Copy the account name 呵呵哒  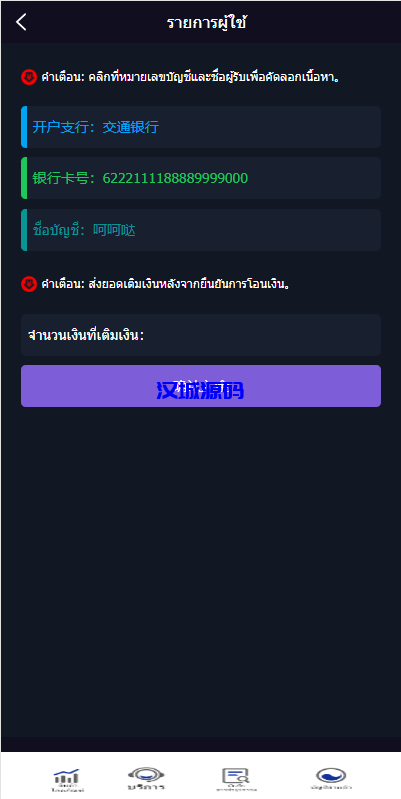[114, 230]
